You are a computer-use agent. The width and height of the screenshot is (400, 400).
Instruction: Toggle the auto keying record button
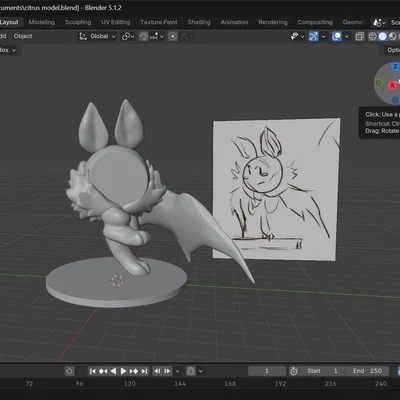click(69, 371)
